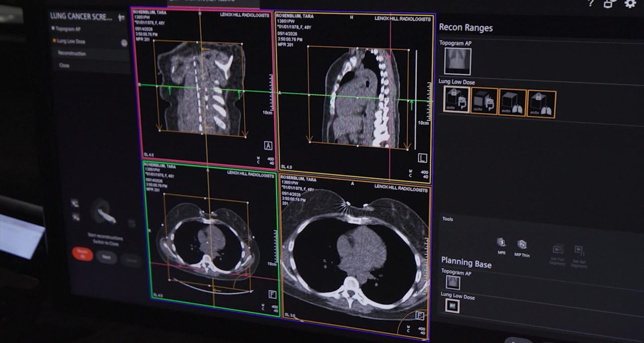644x343 pixels.
Task: Select the fourth recon range icon with lock and lungs
Action: (x=541, y=104)
